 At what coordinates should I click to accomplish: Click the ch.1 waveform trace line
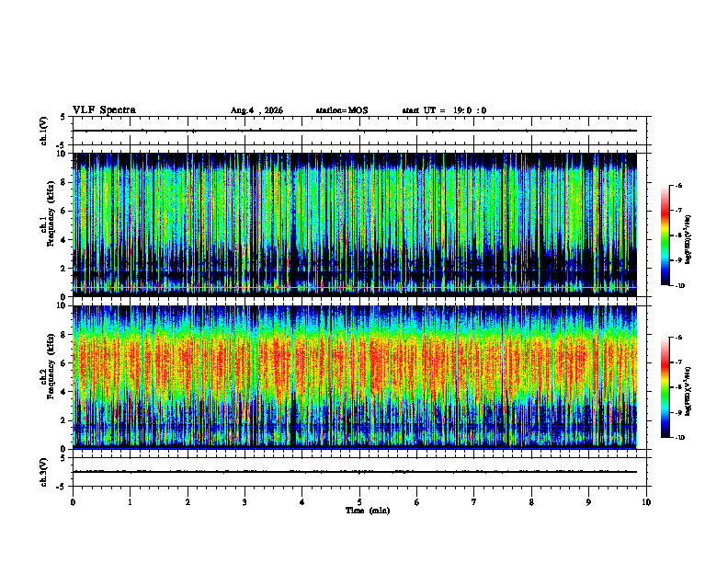point(355,131)
